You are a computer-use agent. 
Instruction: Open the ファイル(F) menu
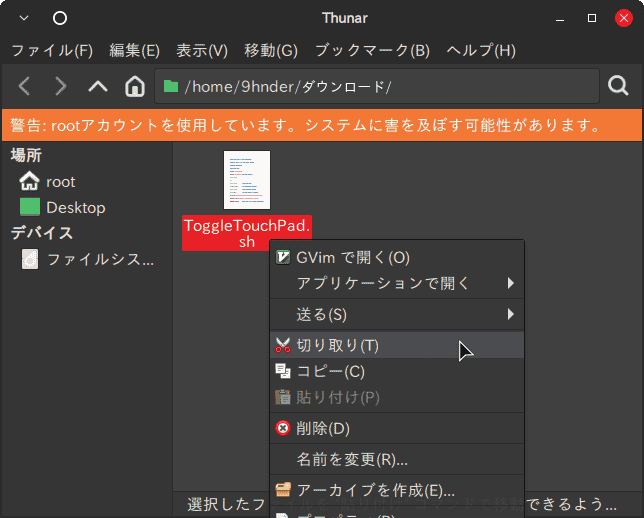(x=52, y=51)
